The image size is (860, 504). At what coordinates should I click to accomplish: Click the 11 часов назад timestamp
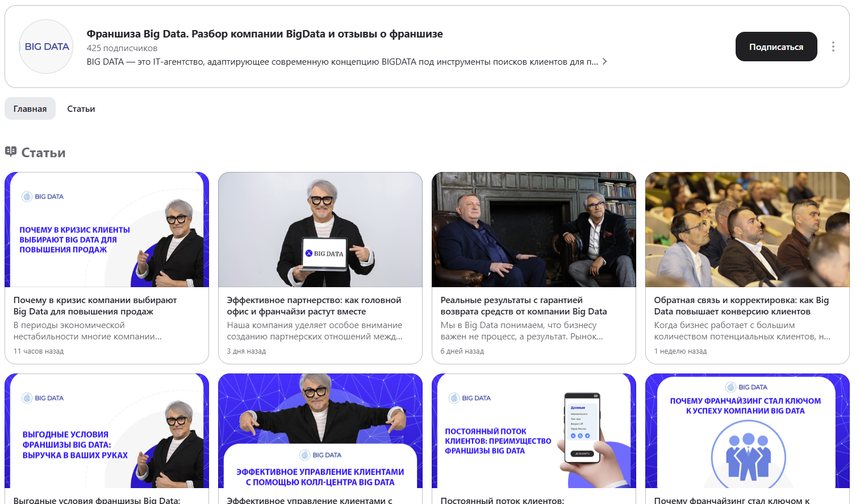pos(39,351)
